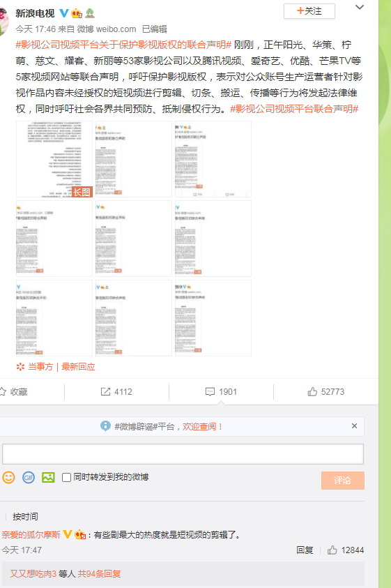391x588 pixels.
Task: Open user 又又想吃肉3 link
Action: [x=33, y=574]
